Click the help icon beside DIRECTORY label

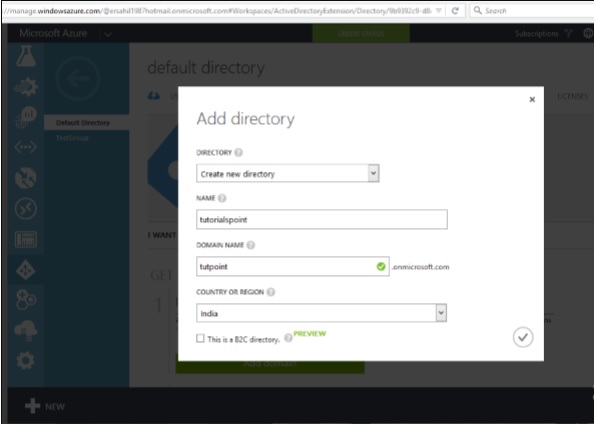[238, 152]
